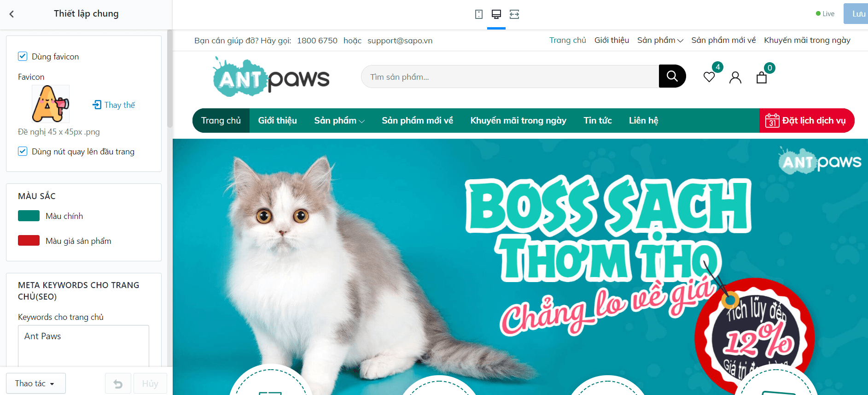Viewport: 868px width, 395px height.
Task: Open the user account icon
Action: pyautogui.click(x=735, y=77)
